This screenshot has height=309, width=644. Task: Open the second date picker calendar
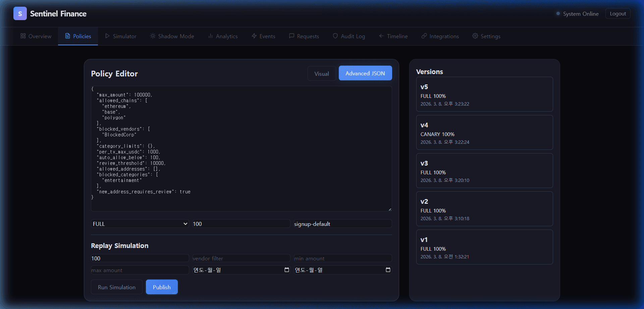coord(388,270)
